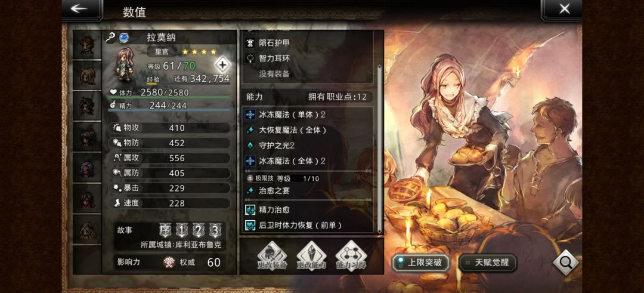Select the fifth character portrait in sidebar
Viewport: 644px width, 293px height.
tap(88, 168)
